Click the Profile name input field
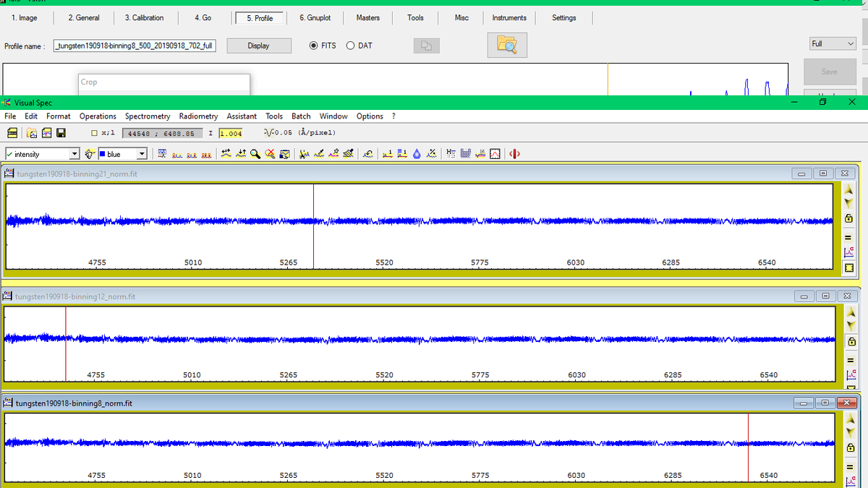The height and width of the screenshot is (488, 868). point(134,45)
